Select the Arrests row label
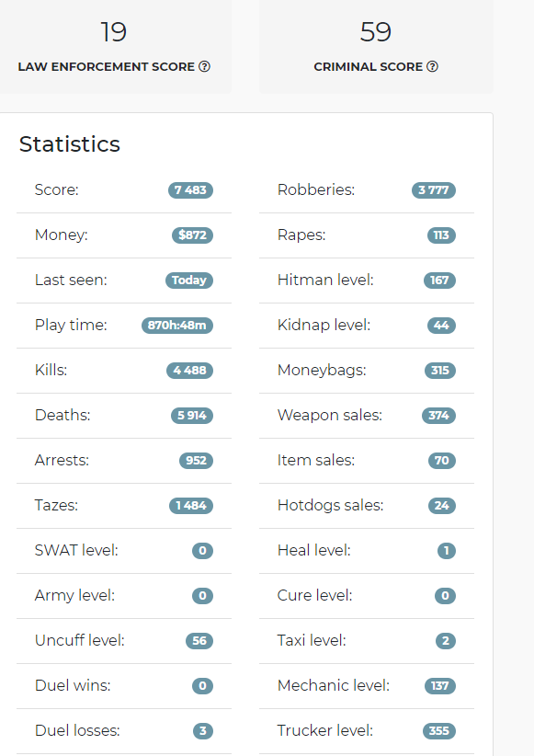The height and width of the screenshot is (756, 534). pos(62,461)
